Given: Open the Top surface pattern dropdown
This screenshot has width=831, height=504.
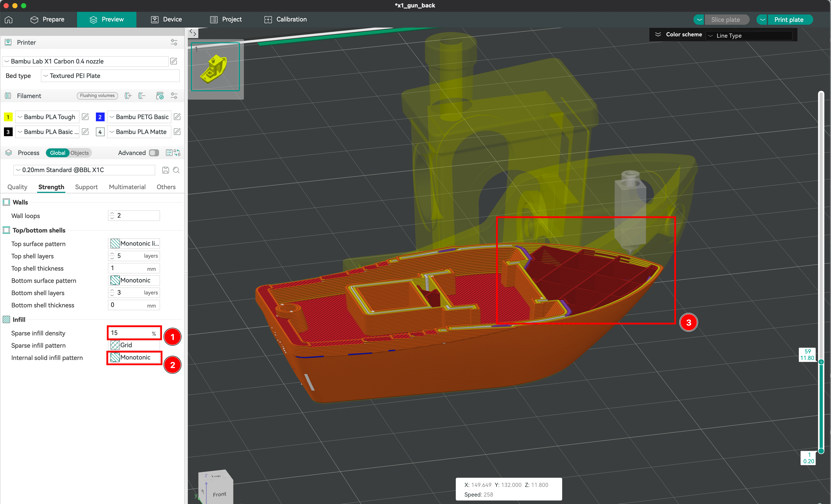Looking at the screenshot, I should (134, 243).
